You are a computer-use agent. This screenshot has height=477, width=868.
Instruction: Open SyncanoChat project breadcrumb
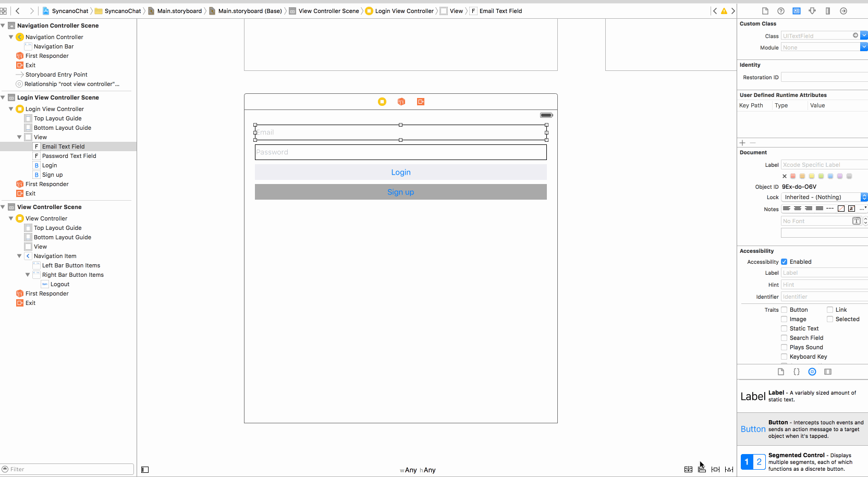tap(65, 11)
